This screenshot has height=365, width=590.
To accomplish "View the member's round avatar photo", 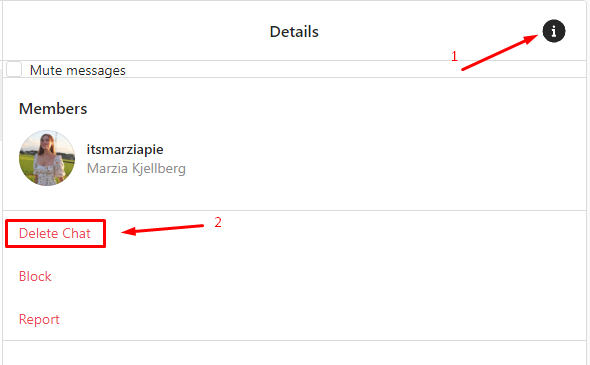I will pyautogui.click(x=47, y=158).
